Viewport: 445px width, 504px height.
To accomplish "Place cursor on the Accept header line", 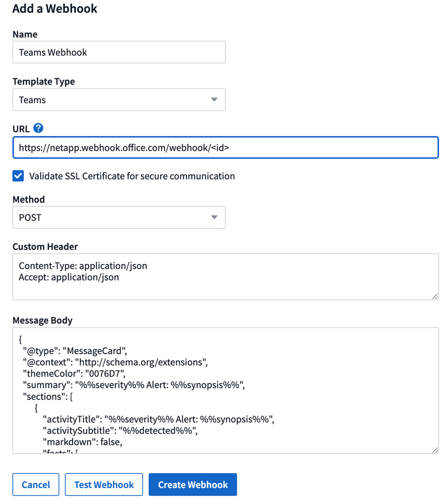I will (69, 277).
